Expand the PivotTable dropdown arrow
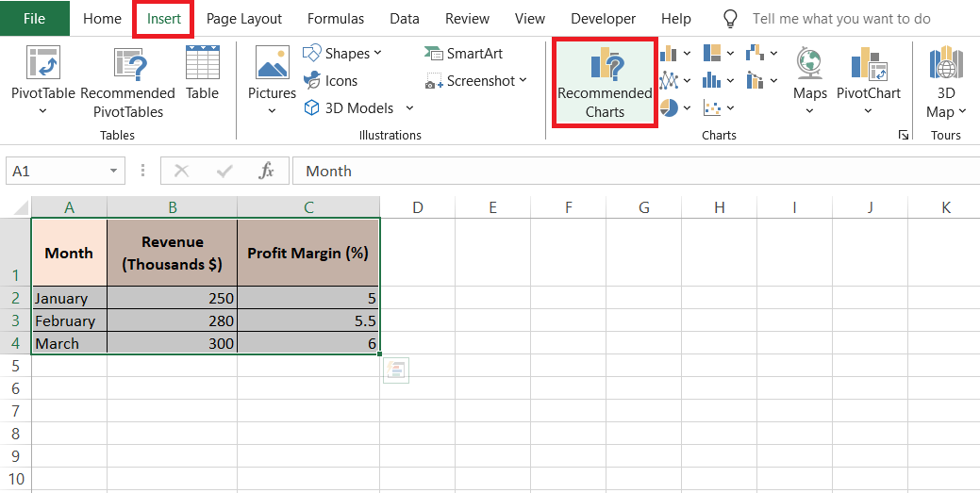The image size is (980, 493). [43, 111]
